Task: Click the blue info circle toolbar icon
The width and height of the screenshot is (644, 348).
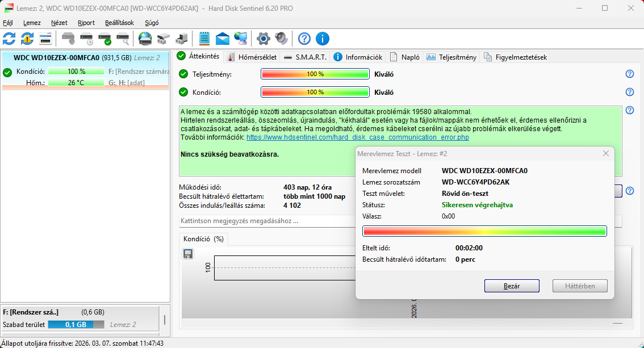Action: tap(323, 39)
